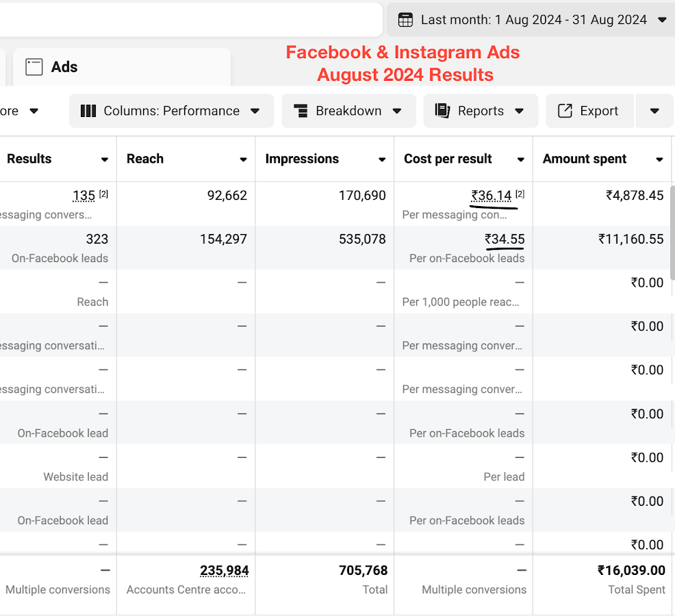The image size is (675, 616).
Task: Click the Export button
Action: click(x=589, y=111)
